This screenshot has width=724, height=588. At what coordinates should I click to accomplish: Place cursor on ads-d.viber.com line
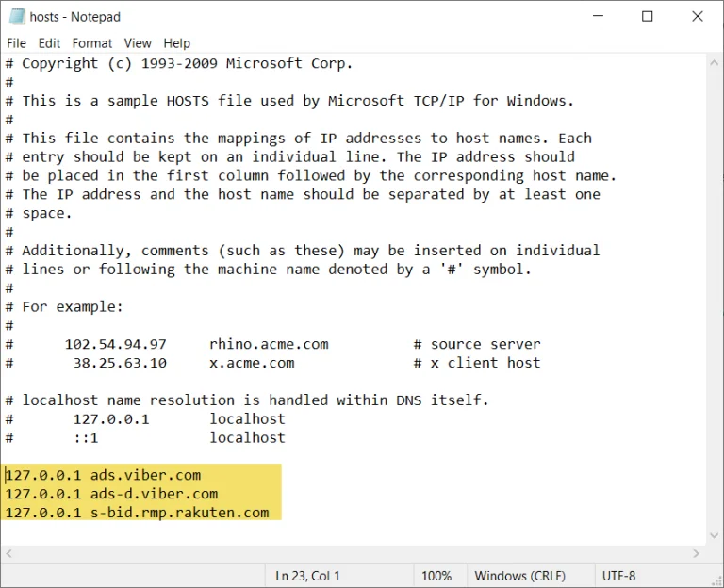click(x=111, y=494)
